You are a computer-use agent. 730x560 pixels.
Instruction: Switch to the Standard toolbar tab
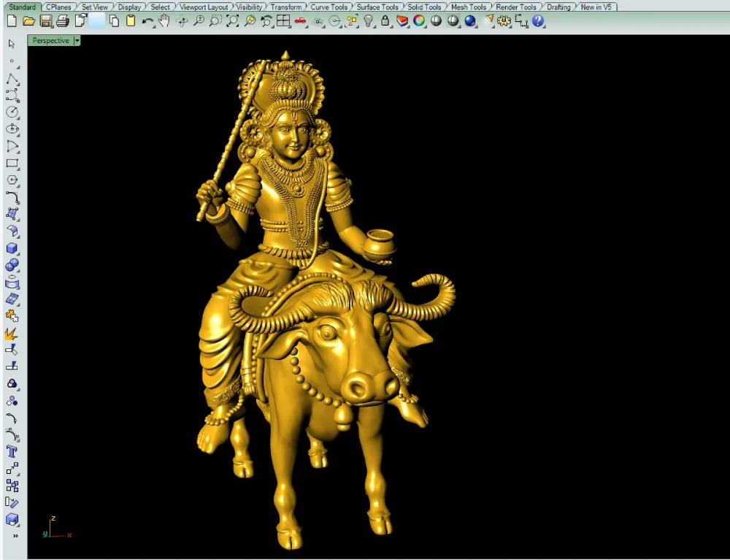pyautogui.click(x=22, y=7)
